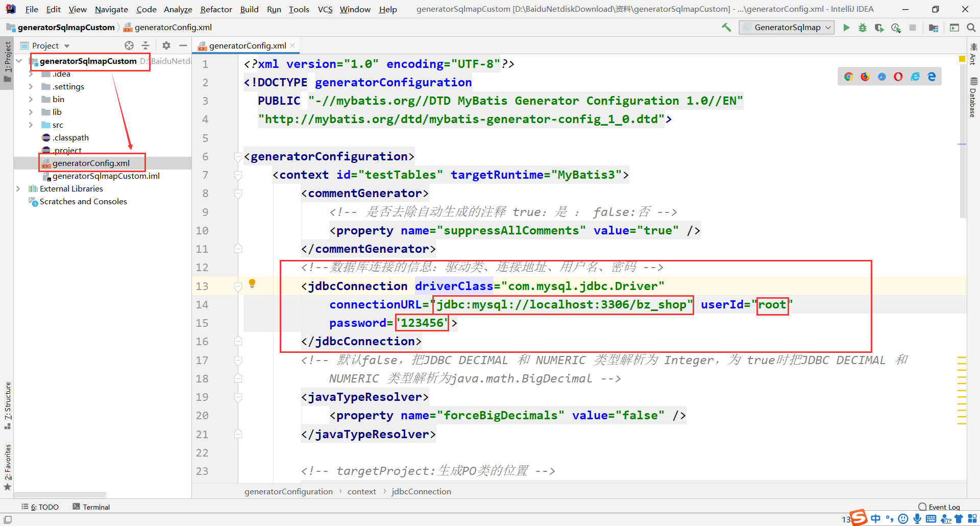Click the keyboard icon in IME bar

pyautogui.click(x=931, y=519)
